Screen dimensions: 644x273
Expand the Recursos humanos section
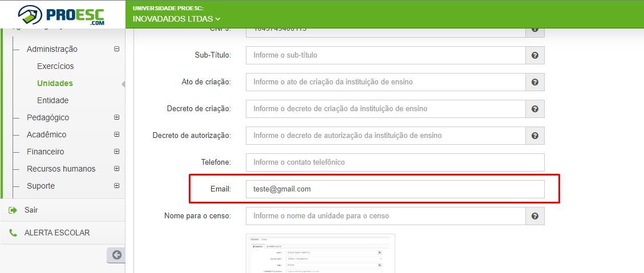pyautogui.click(x=116, y=169)
